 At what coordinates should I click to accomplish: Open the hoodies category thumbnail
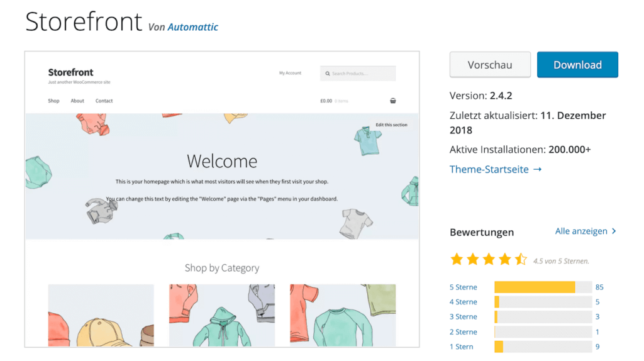tap(222, 315)
